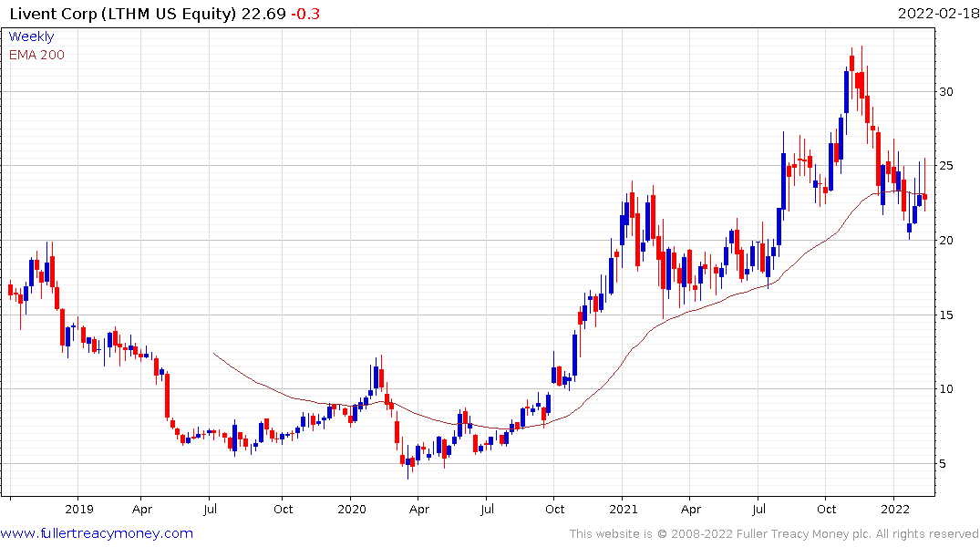Click the 20 price axis label

point(946,241)
